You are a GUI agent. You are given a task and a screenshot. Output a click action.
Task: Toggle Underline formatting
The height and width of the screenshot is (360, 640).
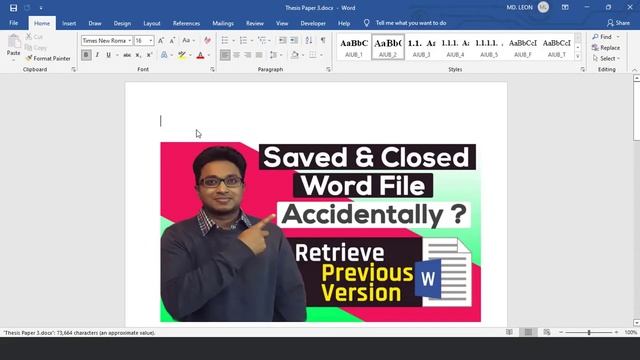(109, 55)
